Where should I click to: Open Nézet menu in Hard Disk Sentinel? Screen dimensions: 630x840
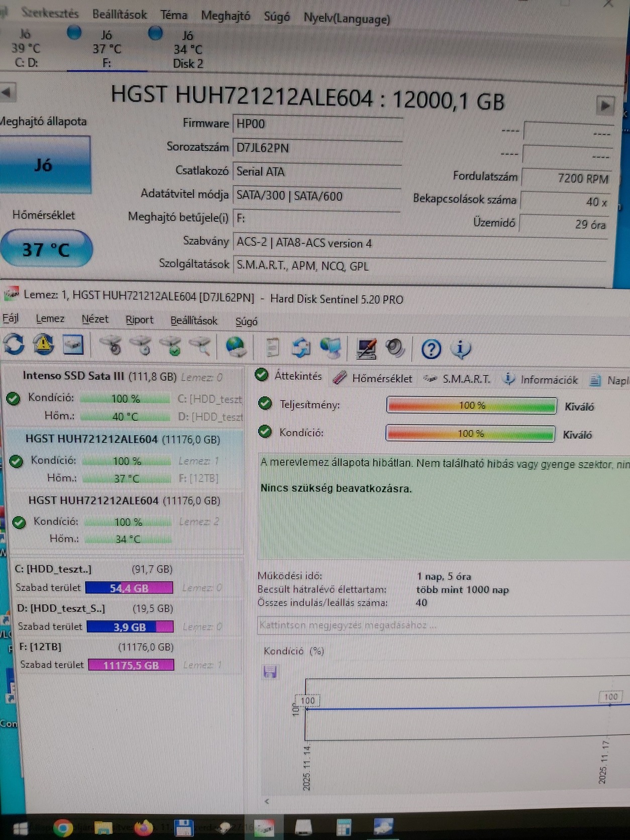(95, 319)
